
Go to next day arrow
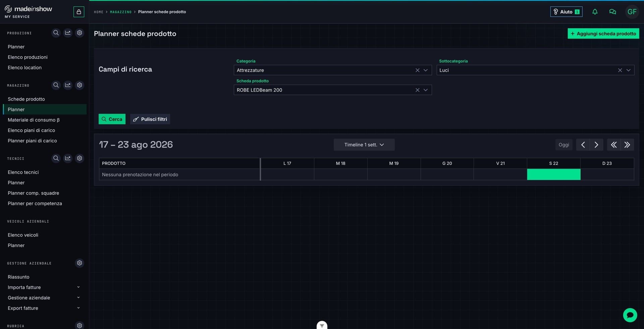pos(596,145)
